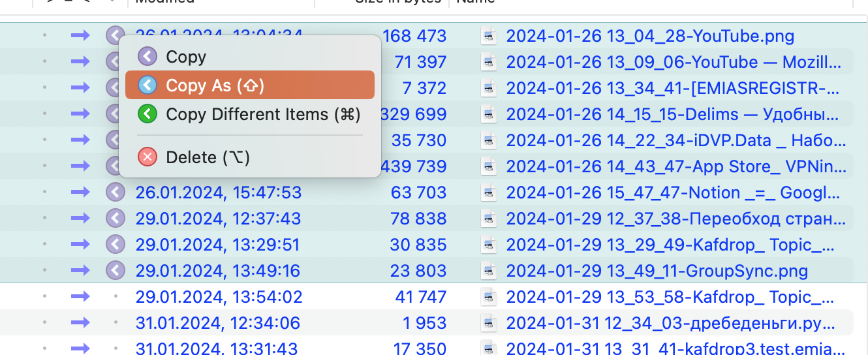Click the direction arrow for 14_15_15-Delims row
The width and height of the screenshot is (868, 355).
tap(80, 114)
